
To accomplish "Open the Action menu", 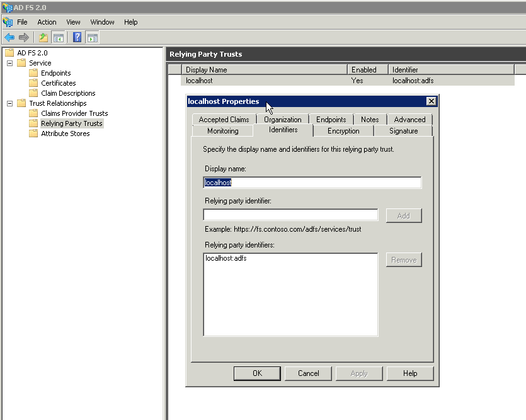I will tap(47, 21).
